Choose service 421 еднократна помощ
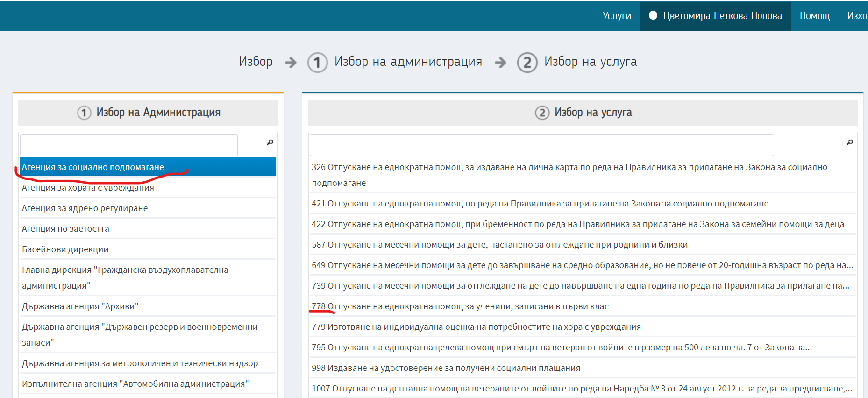 click(x=583, y=203)
